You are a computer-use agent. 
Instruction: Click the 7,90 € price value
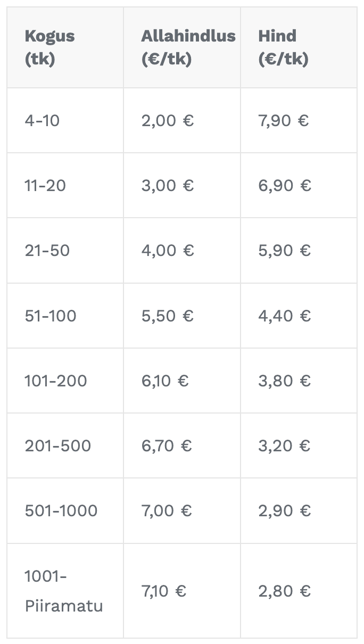click(x=284, y=121)
